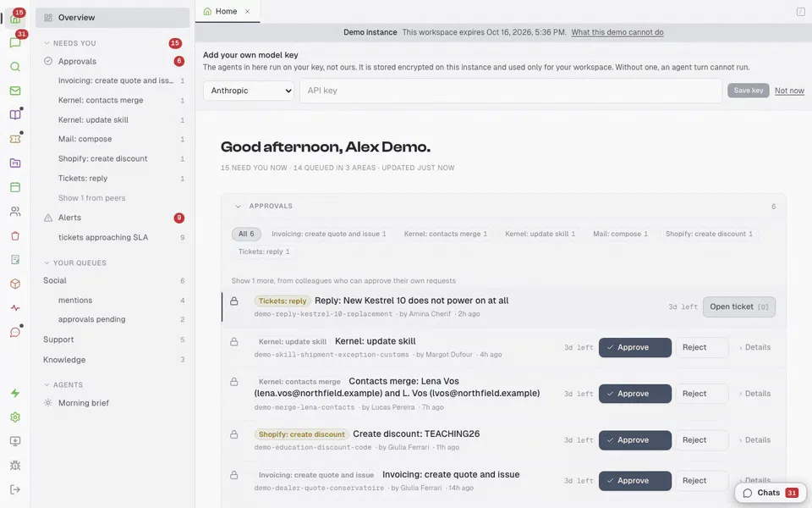Open the green lightning bolt icon
The image size is (812, 508).
point(15,393)
